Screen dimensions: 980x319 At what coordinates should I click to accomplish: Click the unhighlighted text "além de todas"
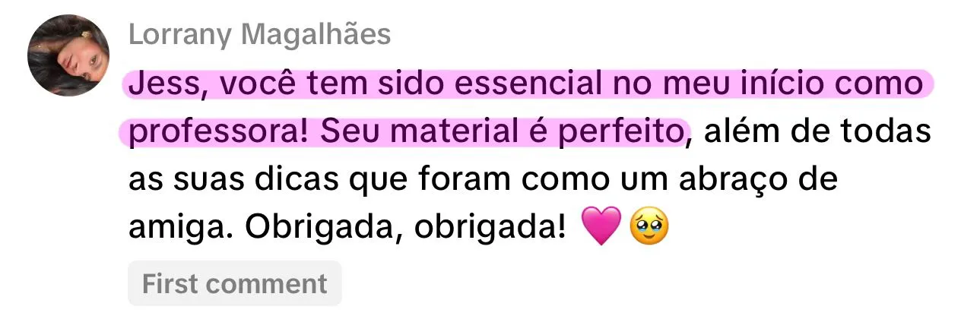pos(817,133)
